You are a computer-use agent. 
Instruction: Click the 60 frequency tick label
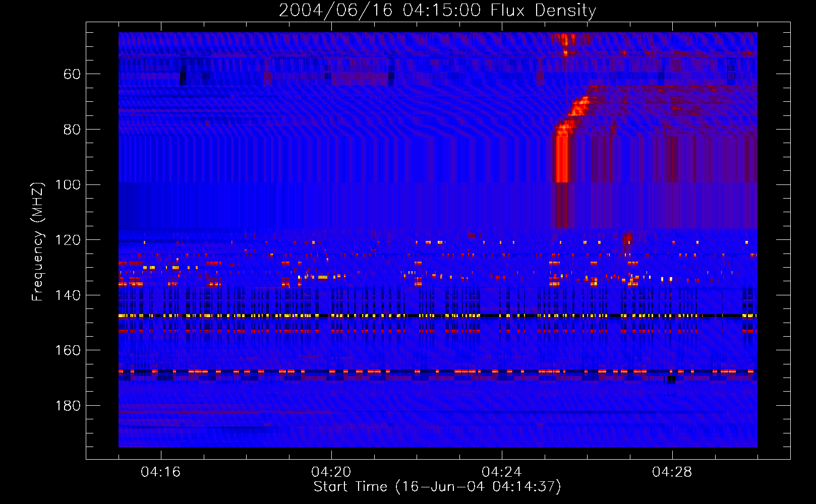(x=72, y=75)
